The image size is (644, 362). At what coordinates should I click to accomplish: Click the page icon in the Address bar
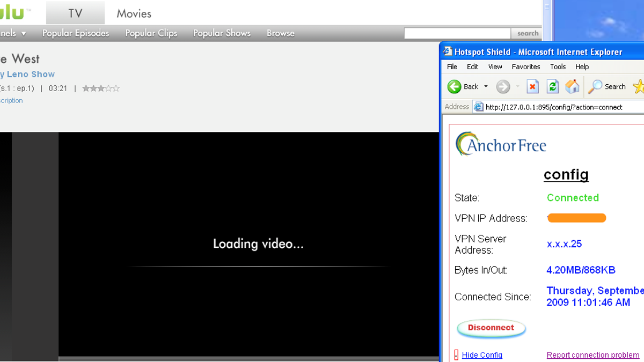(x=478, y=107)
